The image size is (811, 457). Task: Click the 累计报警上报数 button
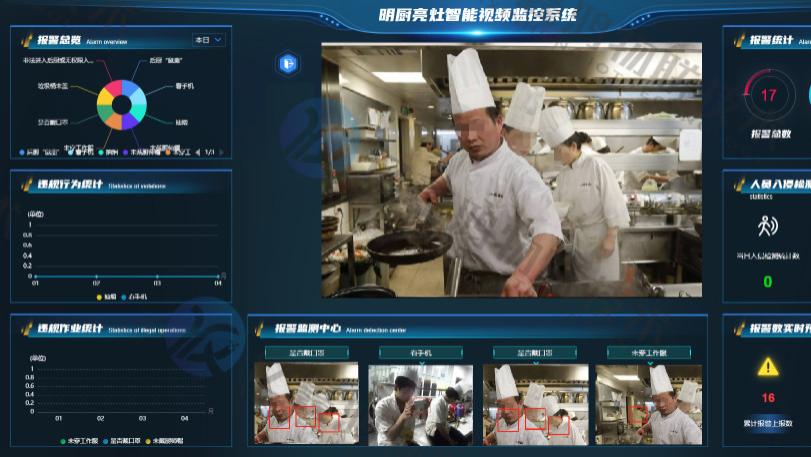(x=768, y=423)
